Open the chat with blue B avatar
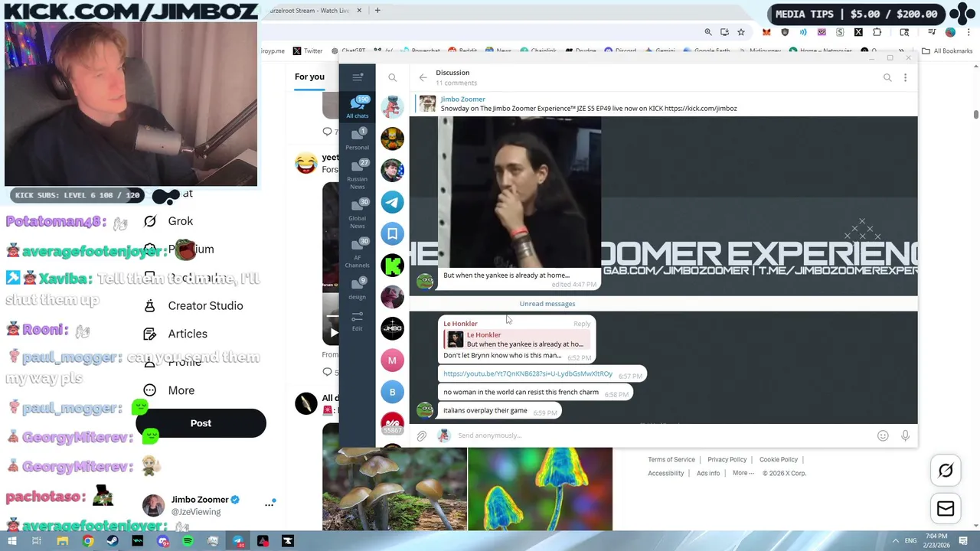 pos(392,392)
